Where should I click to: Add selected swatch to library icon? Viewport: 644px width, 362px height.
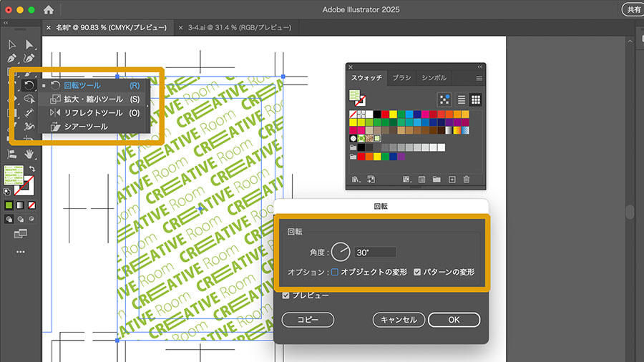(371, 180)
